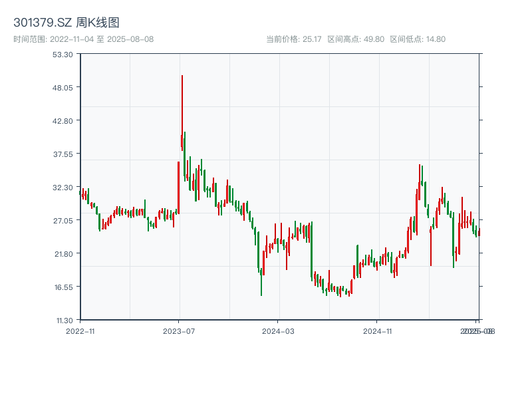Click y-axis label 11.30
The width and height of the screenshot is (532, 399).
tap(65, 321)
